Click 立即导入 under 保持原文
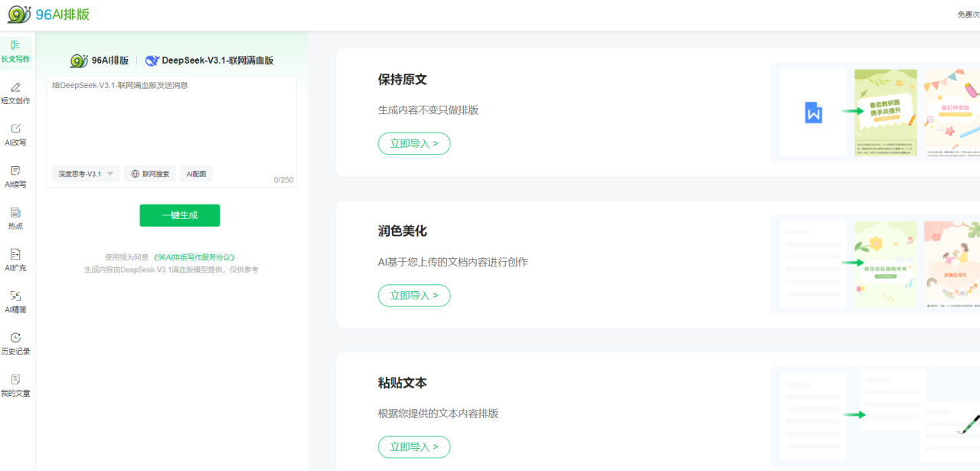Viewport: 980px width, 471px height. 414,143
